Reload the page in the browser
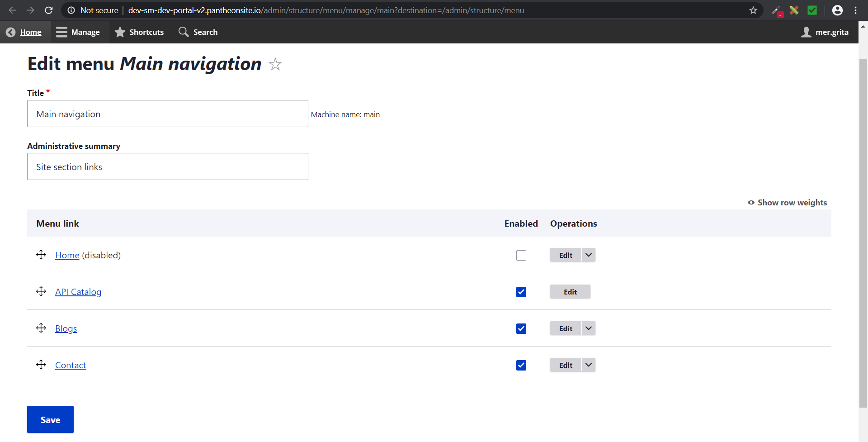This screenshot has height=442, width=868. coord(49,10)
